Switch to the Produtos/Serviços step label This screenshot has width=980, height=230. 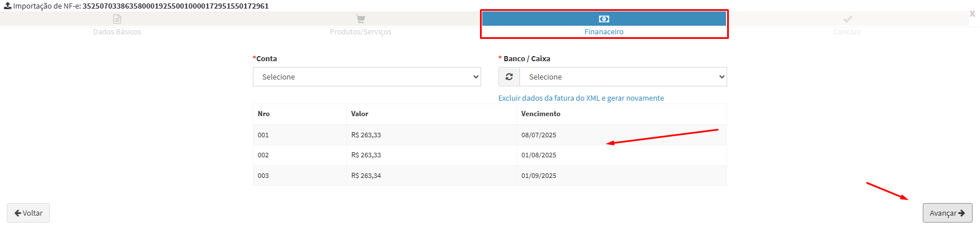click(x=360, y=32)
